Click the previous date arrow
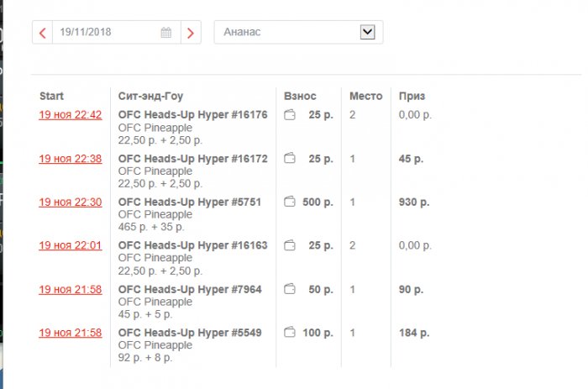This screenshot has width=588, height=389. click(43, 33)
